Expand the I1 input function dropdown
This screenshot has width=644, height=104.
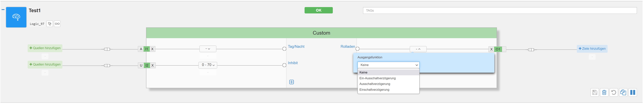pos(208,49)
